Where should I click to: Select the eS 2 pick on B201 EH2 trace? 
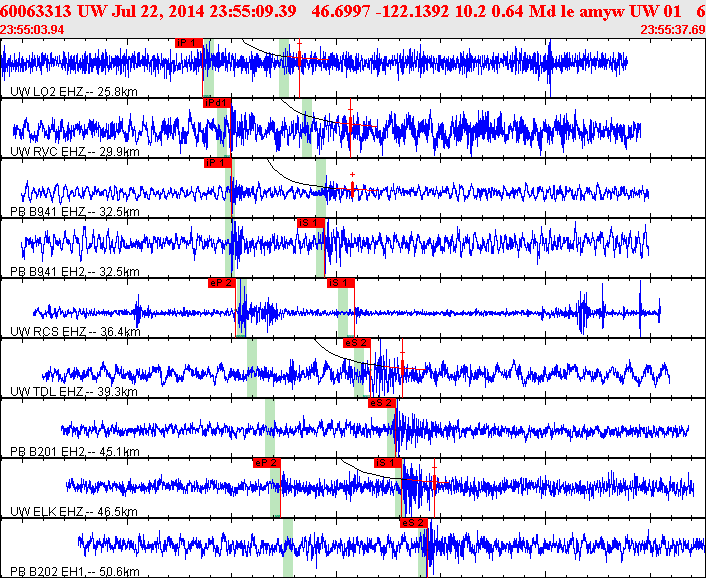point(382,403)
